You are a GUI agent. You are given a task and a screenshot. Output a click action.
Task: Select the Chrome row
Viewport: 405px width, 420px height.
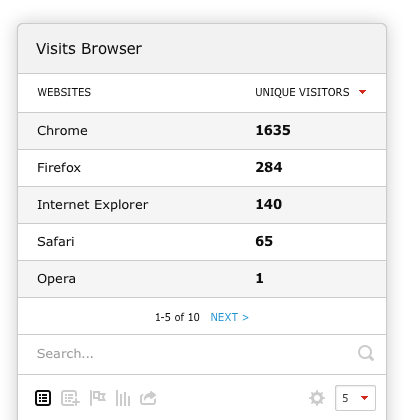coord(202,131)
